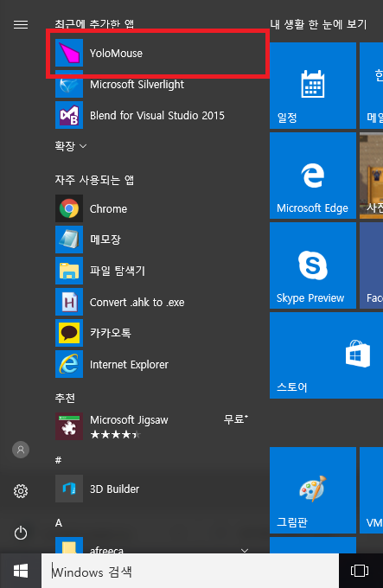
Task: Launch Internet Explorer from app list
Action: (x=156, y=364)
